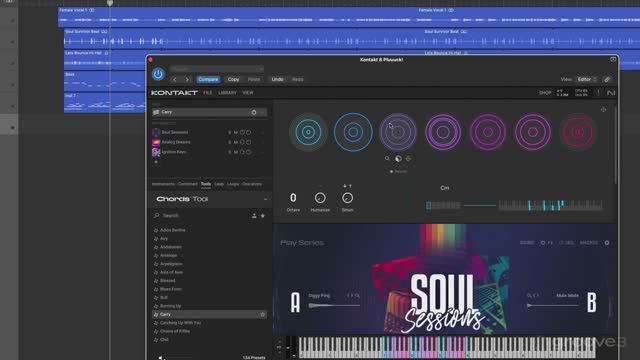The image size is (640, 360).
Task: Switch to the Tools tab
Action: (x=206, y=184)
